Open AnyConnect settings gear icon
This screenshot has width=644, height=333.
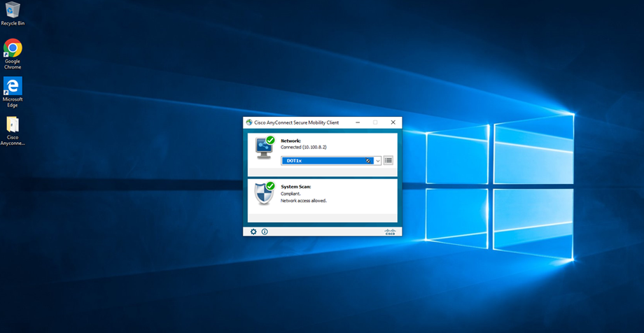253,232
